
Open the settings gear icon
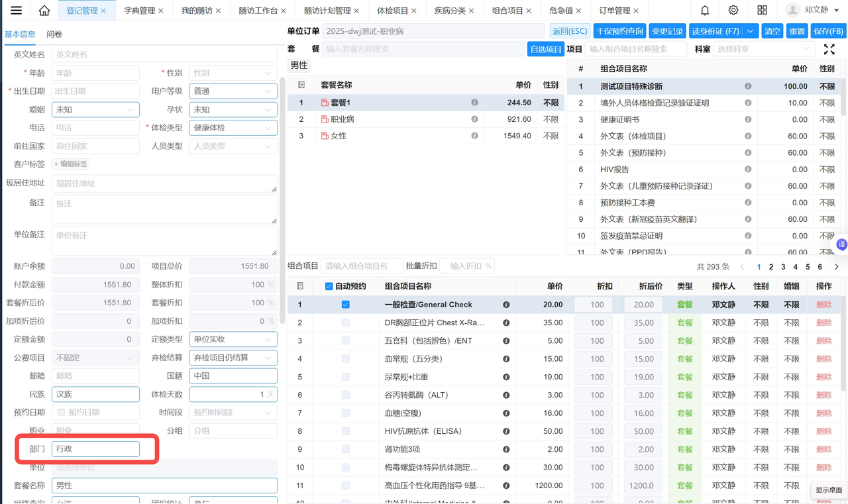tap(733, 11)
